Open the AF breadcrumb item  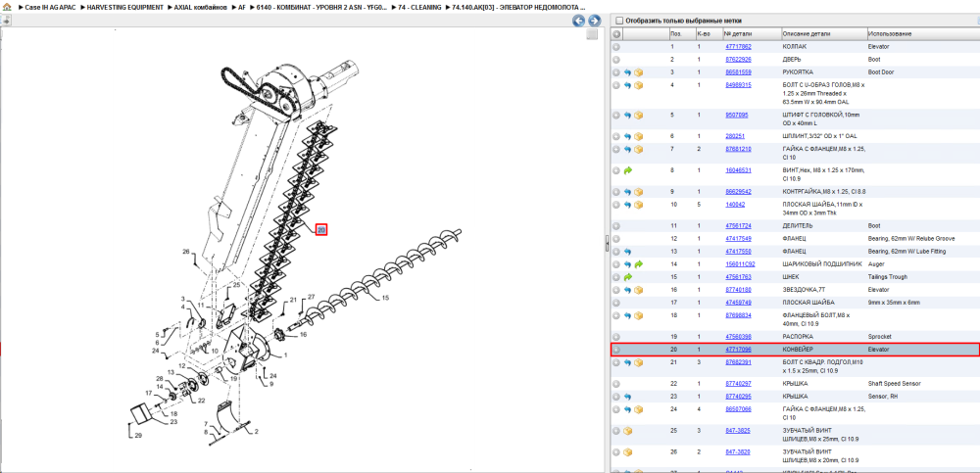tap(242, 7)
